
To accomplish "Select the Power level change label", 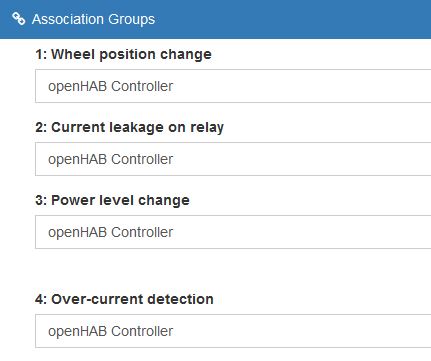I will (x=112, y=200).
